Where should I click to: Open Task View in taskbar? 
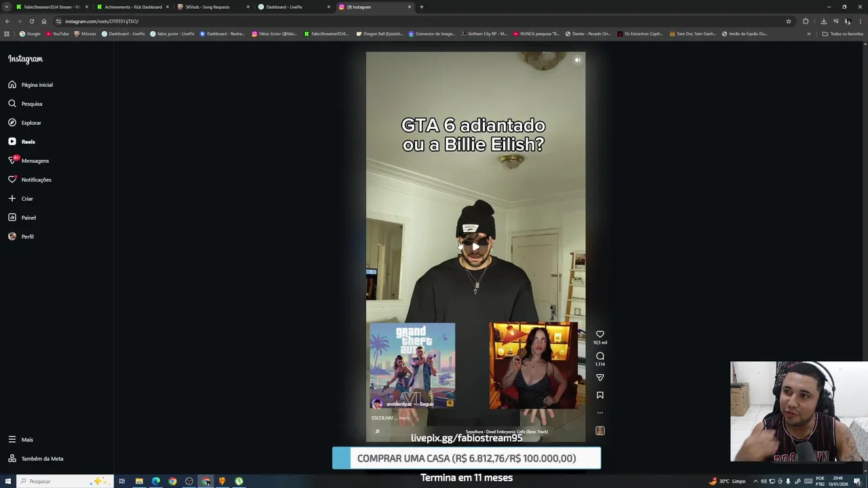click(122, 481)
